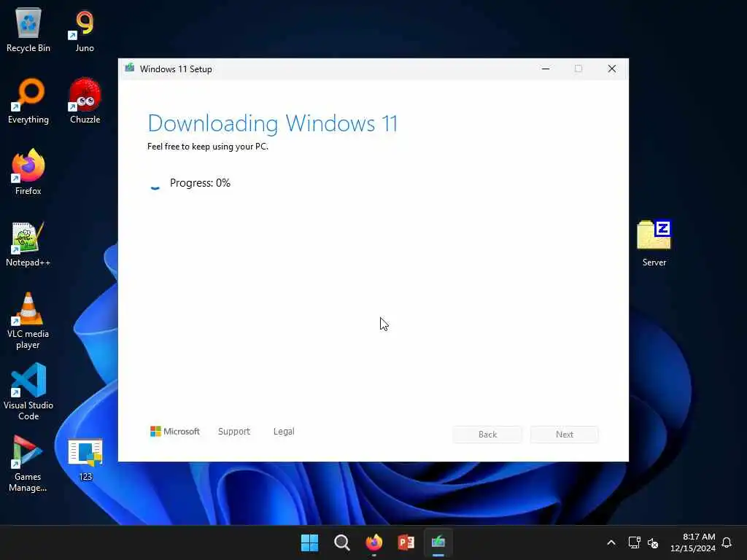Click Windows 11 Setup taskbar icon
This screenshot has width=747, height=560.
[438, 542]
